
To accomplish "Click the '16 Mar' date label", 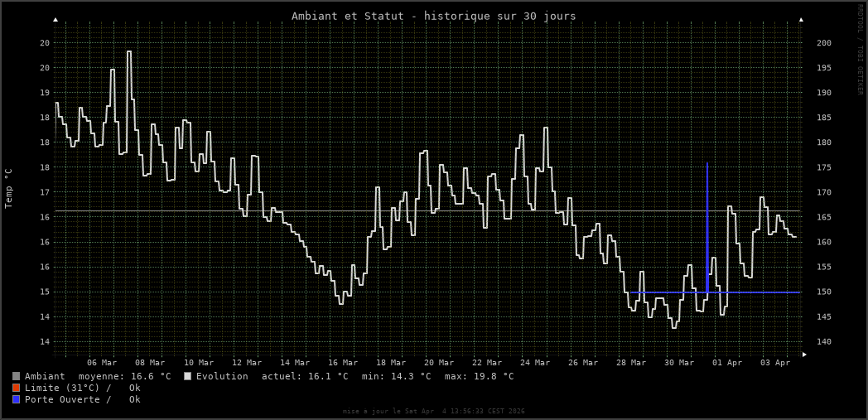I will (x=343, y=363).
